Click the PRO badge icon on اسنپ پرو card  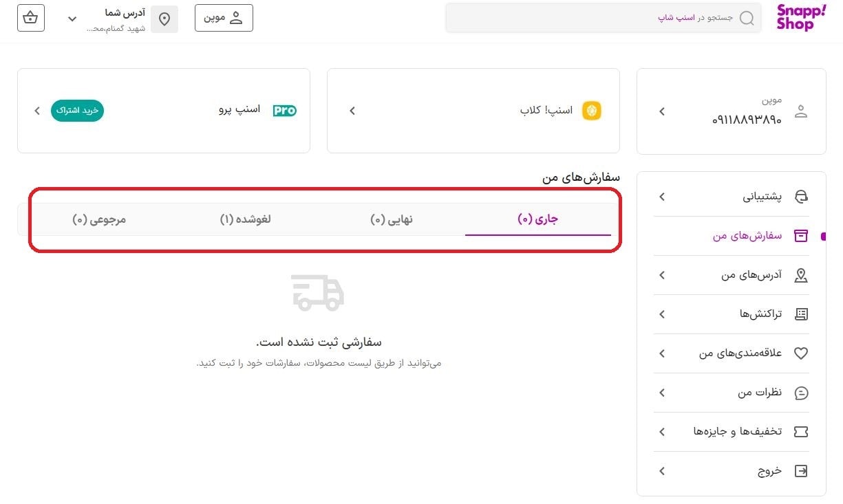(284, 111)
